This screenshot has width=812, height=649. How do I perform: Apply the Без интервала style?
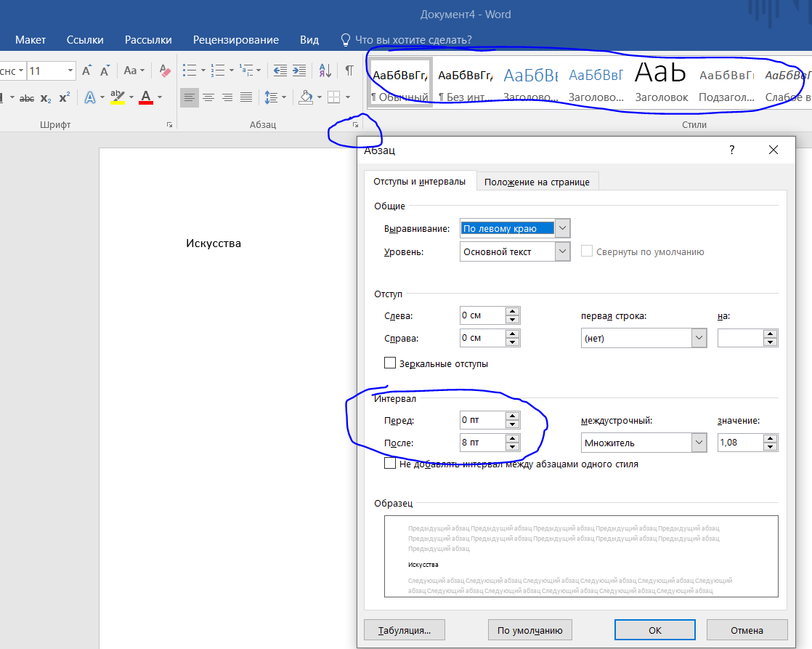465,84
